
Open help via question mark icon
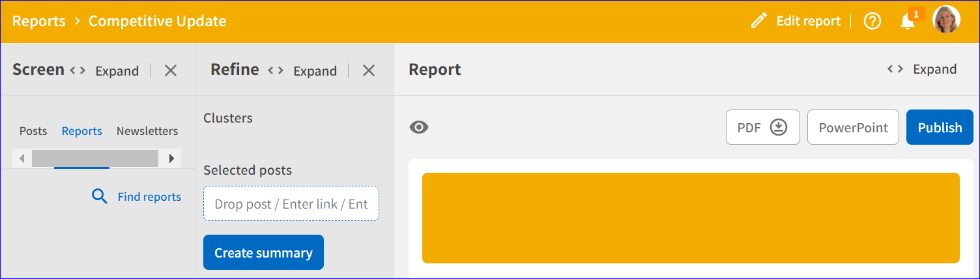click(872, 21)
